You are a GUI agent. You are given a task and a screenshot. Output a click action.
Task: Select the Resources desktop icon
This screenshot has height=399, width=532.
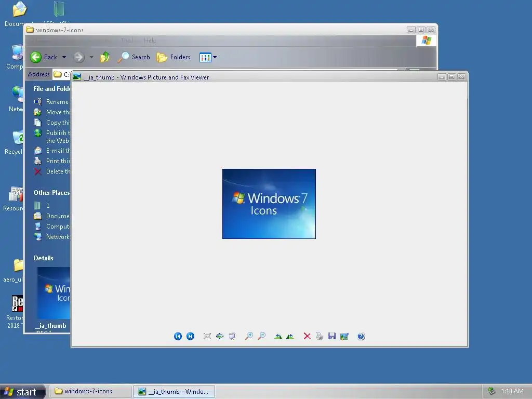[x=13, y=199]
